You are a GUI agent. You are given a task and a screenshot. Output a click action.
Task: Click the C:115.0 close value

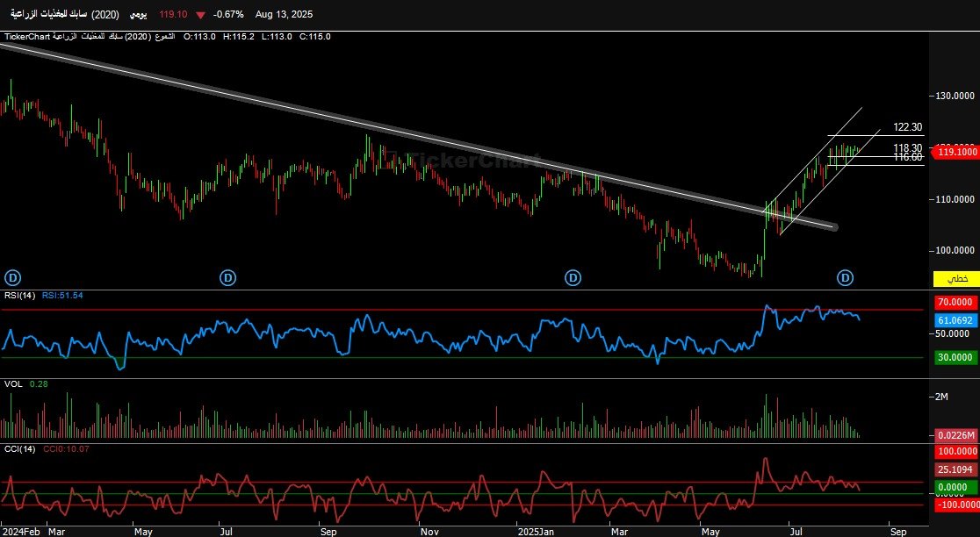click(315, 37)
